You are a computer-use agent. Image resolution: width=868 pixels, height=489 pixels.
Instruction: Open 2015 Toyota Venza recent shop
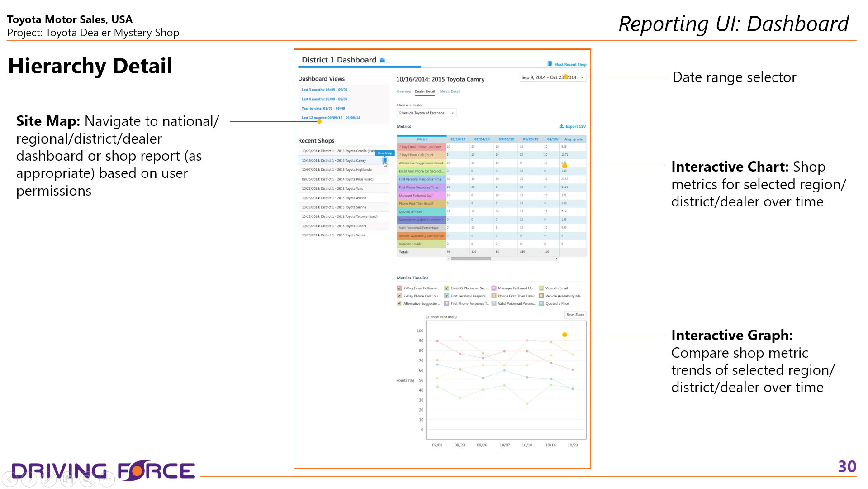(x=343, y=235)
